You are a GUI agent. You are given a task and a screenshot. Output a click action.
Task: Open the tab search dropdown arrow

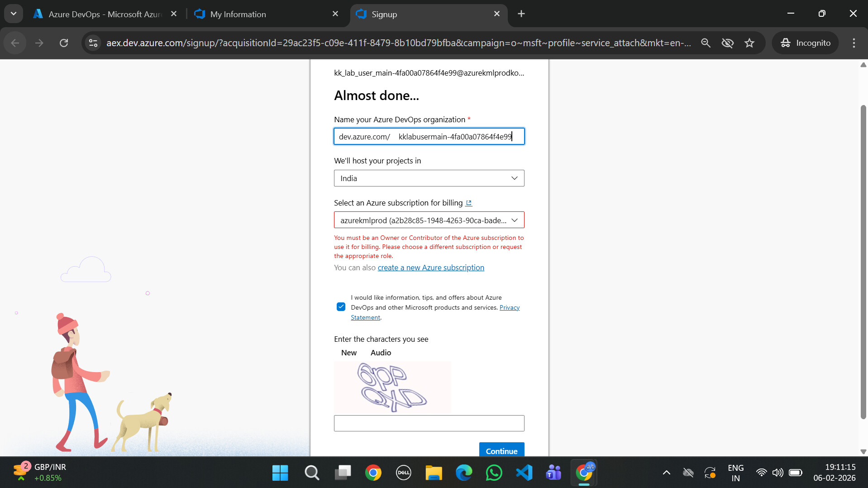pyautogui.click(x=14, y=14)
